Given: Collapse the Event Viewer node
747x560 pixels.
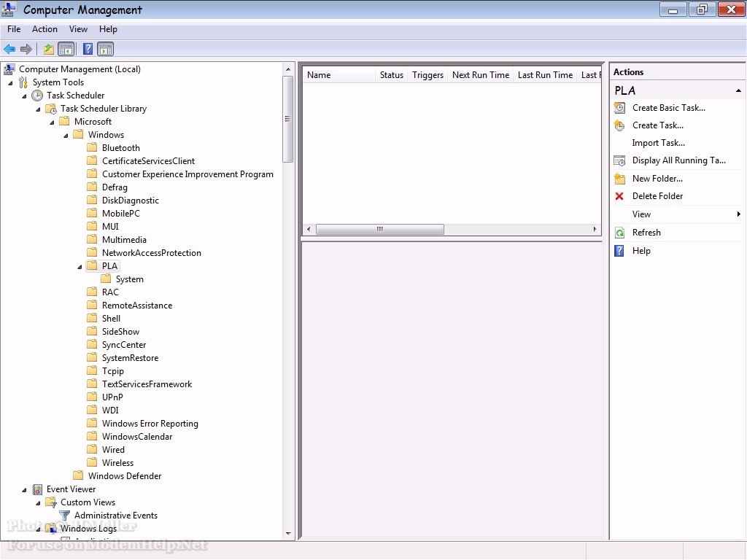Looking at the screenshot, I should pyautogui.click(x=24, y=490).
